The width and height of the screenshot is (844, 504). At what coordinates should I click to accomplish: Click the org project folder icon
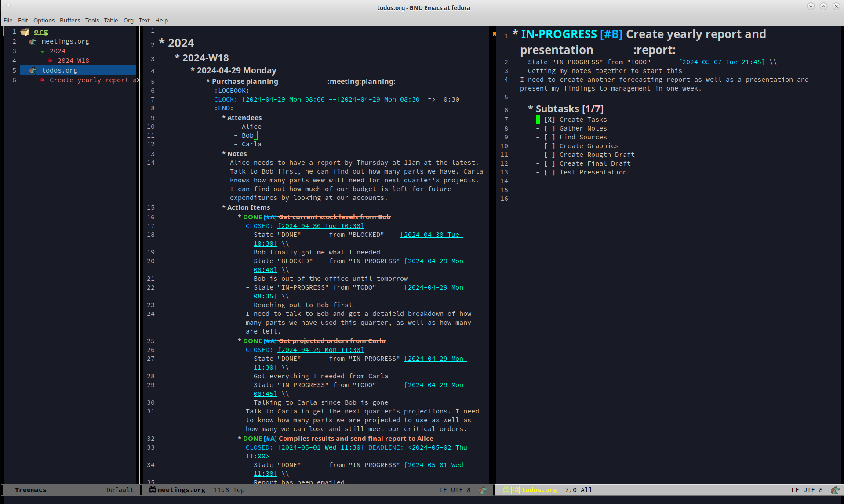(x=25, y=32)
